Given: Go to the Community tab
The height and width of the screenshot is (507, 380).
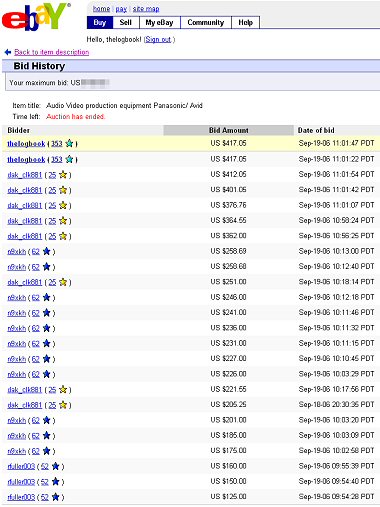Looking at the screenshot, I should 206,22.
